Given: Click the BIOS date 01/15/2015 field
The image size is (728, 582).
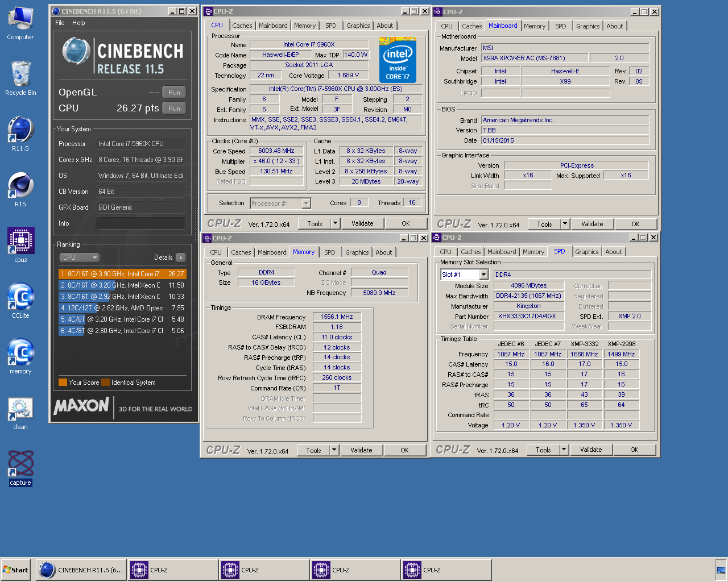Looking at the screenshot, I should [565, 140].
